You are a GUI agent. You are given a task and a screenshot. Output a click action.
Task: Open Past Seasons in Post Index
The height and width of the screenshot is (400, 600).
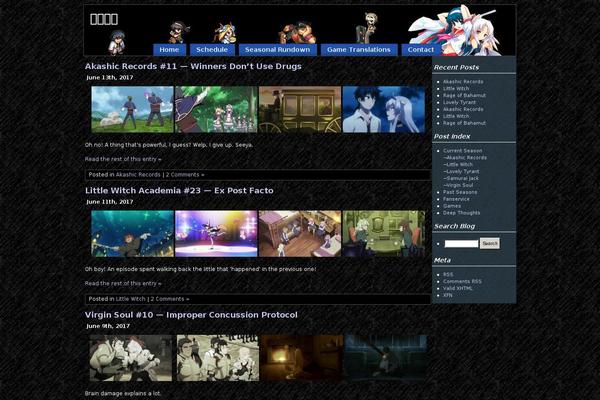pos(460,192)
